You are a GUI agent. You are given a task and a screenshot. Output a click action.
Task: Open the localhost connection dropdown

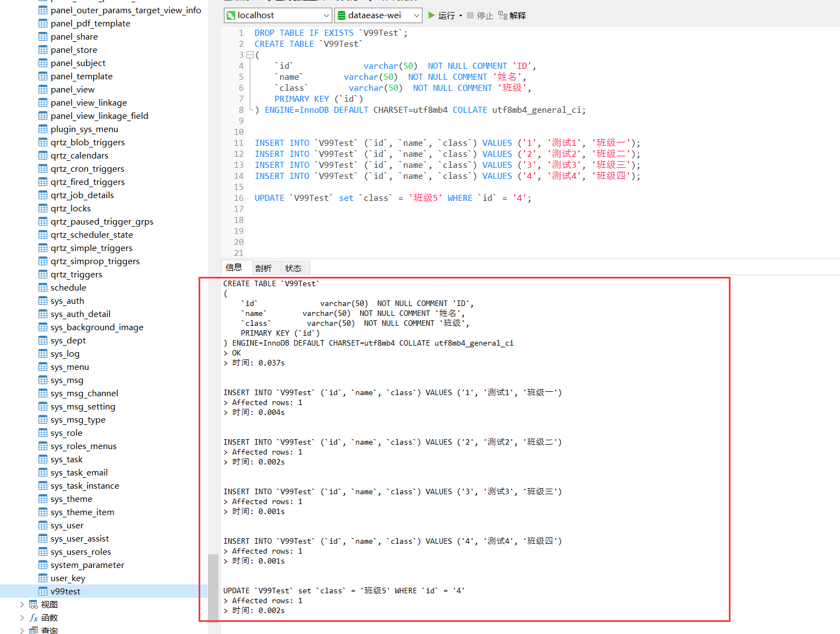tap(326, 15)
